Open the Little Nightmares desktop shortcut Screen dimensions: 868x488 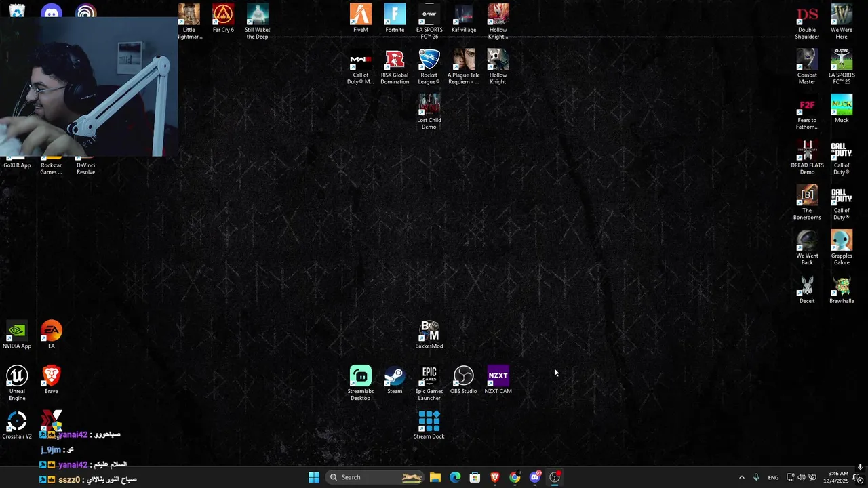point(189,21)
